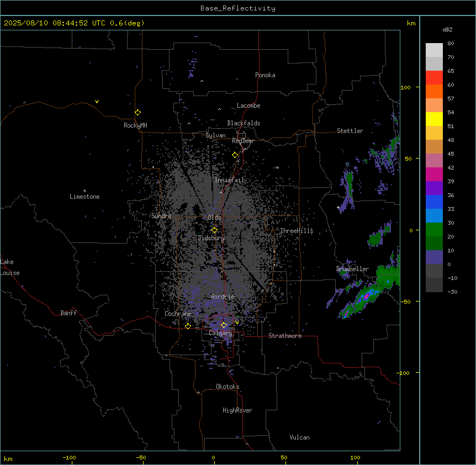The image size is (476, 465).
Task: Click the 50 tick label on bottom axis
Action: click(x=284, y=457)
